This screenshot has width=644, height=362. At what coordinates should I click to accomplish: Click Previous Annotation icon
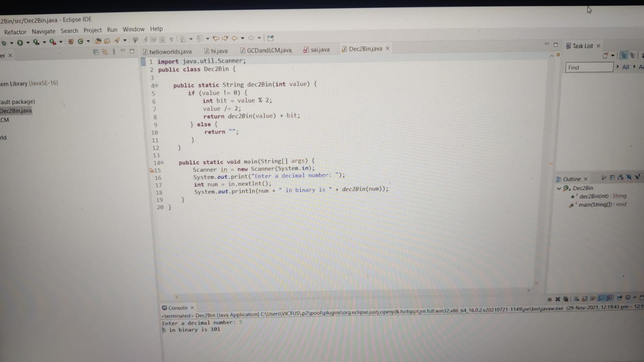click(199, 39)
